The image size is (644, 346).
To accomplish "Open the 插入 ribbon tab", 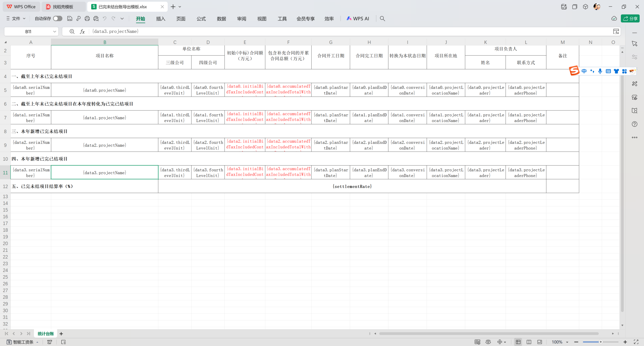I will click(x=161, y=19).
